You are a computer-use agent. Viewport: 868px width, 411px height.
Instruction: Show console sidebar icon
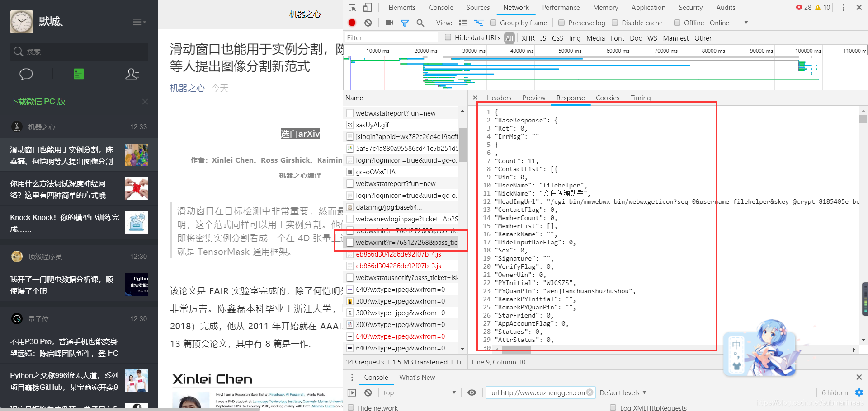352,393
